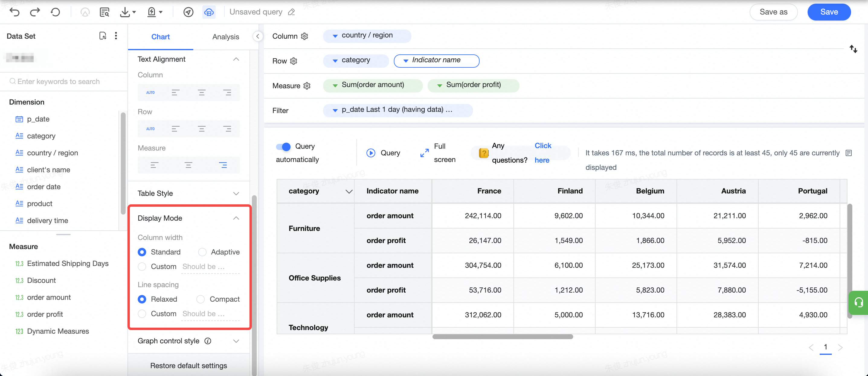
Task: Click the Save button
Action: pyautogui.click(x=829, y=12)
